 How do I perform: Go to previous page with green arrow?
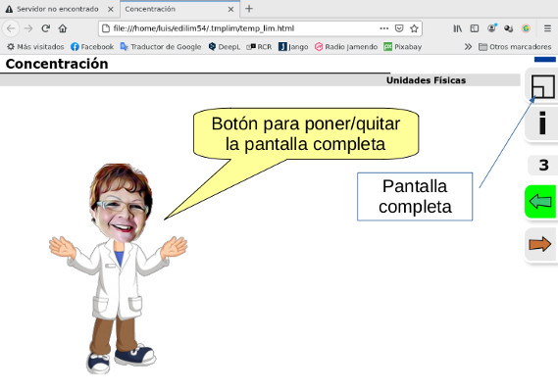tap(540, 202)
